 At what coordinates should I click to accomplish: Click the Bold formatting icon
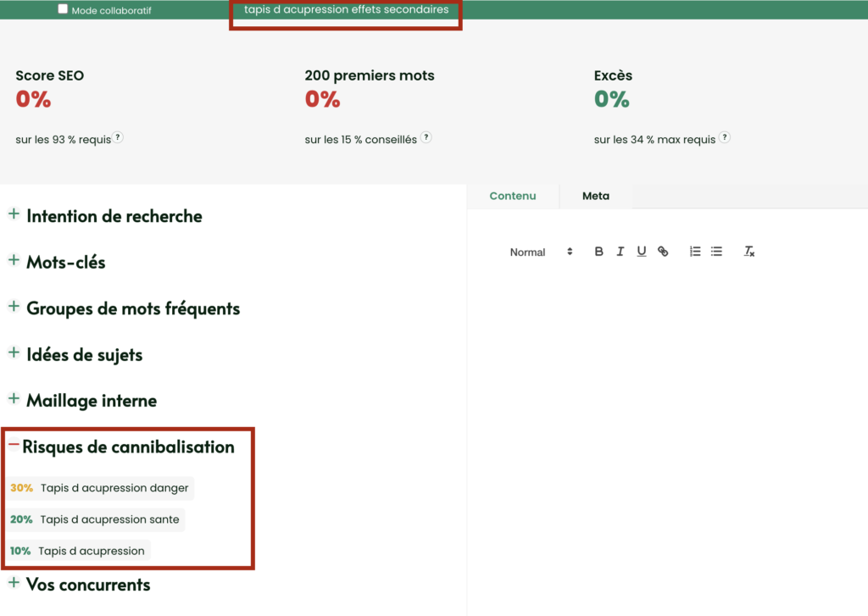[x=598, y=252]
